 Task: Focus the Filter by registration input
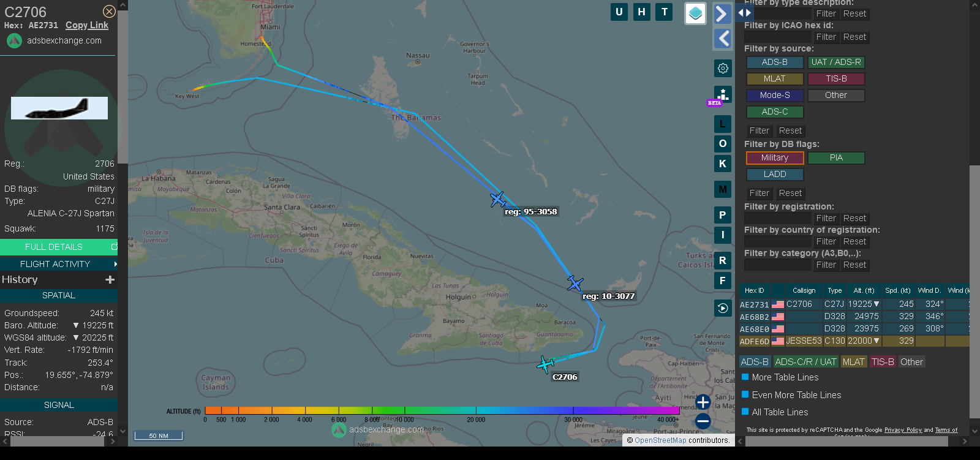tap(777, 219)
